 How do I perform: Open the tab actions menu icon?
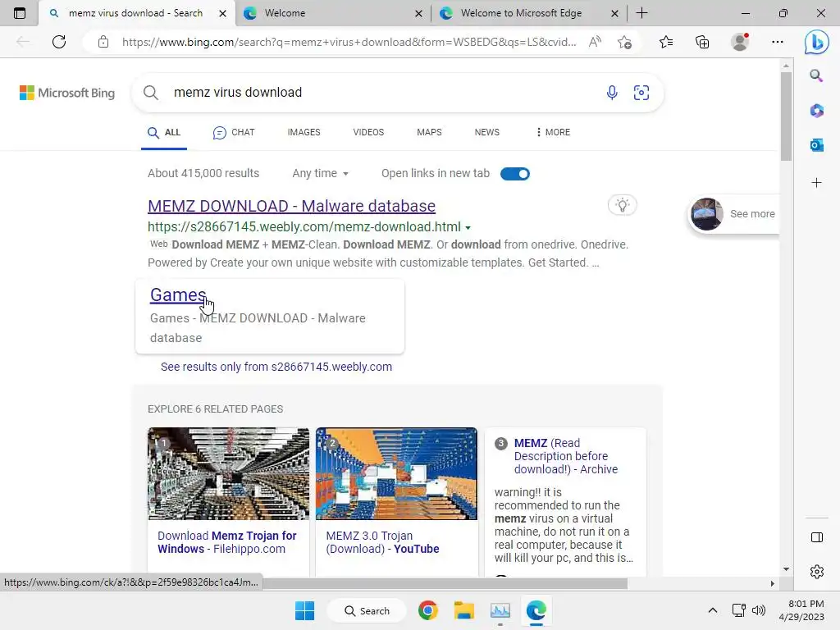[x=20, y=13]
